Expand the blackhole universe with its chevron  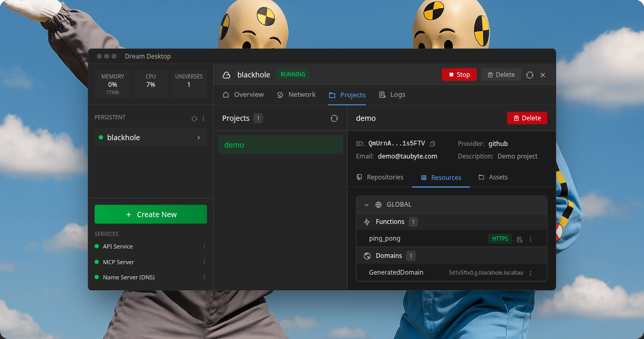pos(198,138)
